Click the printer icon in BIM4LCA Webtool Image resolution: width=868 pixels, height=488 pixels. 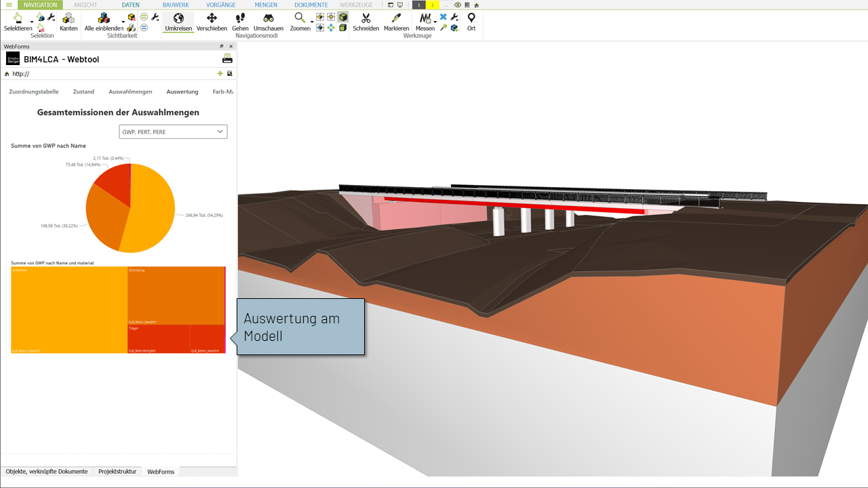tap(227, 59)
